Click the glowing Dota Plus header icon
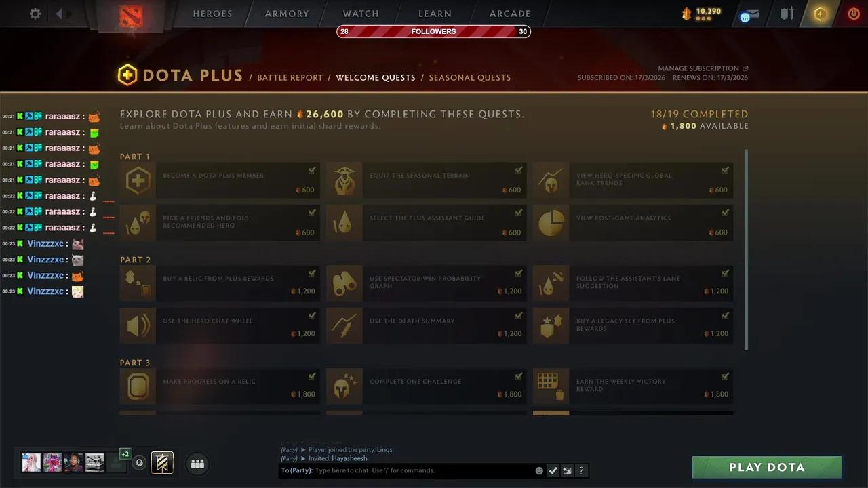The height and width of the screenshot is (488, 868). 820,14
